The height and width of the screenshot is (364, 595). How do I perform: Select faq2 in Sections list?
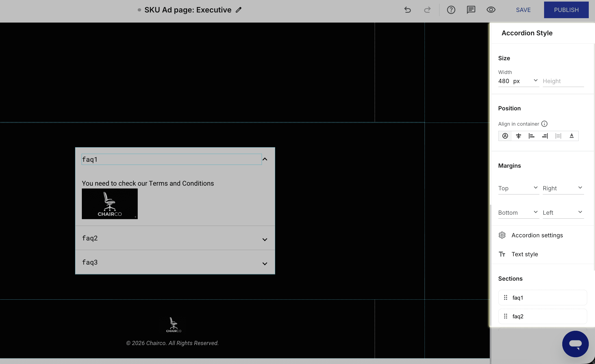(543, 316)
